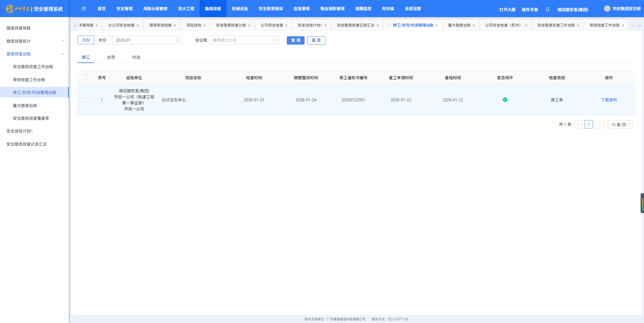Toggle the select-all checkbox in table header
The height and width of the screenshot is (323, 644).
(86, 78)
